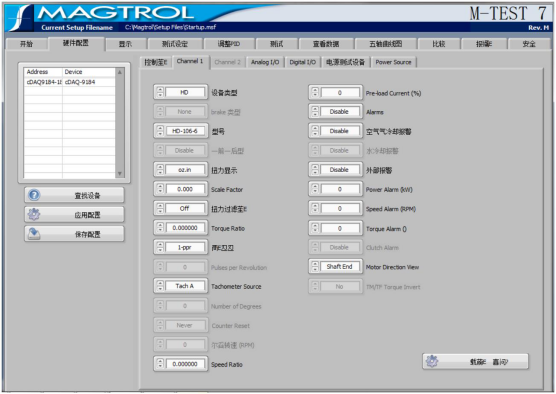Go to the 测试设定 tab
556x394 pixels.
coord(175,44)
